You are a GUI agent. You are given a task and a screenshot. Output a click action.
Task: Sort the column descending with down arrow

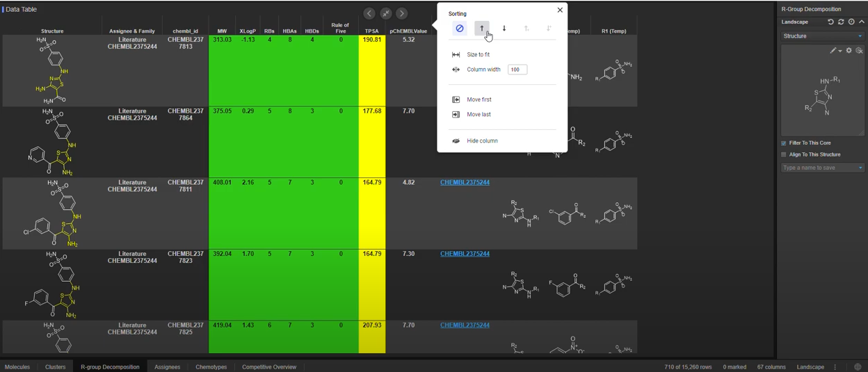(504, 29)
